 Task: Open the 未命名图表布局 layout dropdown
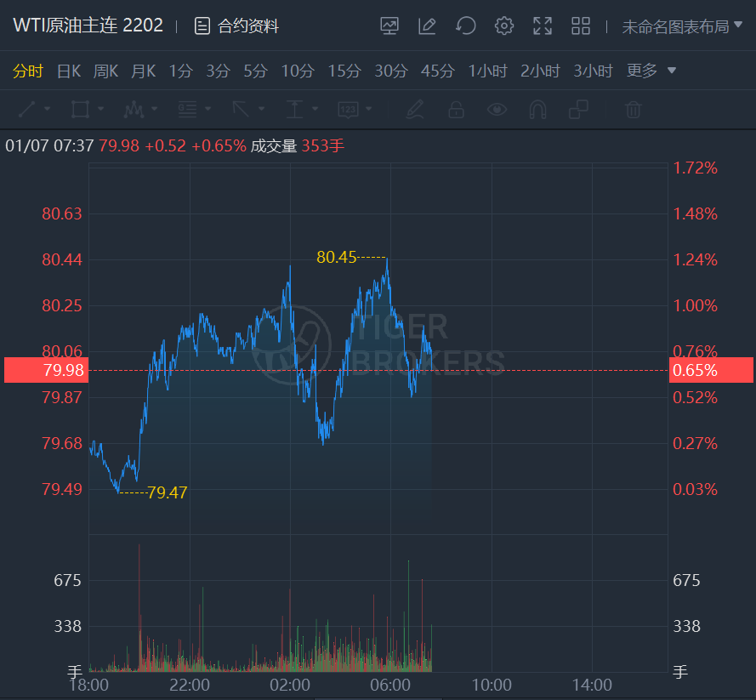tap(682, 26)
